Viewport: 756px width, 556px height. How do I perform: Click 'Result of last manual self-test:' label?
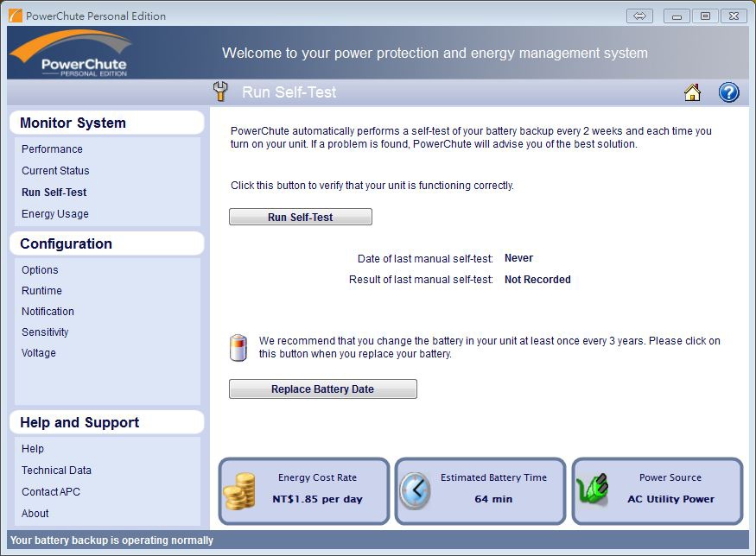[421, 280]
